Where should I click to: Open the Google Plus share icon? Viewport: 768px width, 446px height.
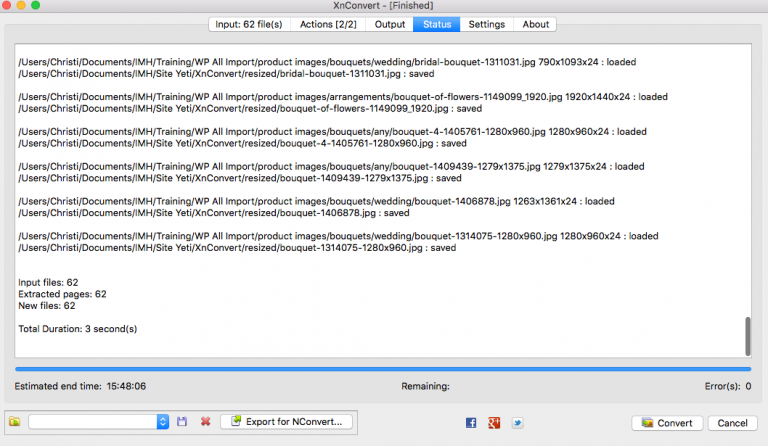pyautogui.click(x=494, y=423)
